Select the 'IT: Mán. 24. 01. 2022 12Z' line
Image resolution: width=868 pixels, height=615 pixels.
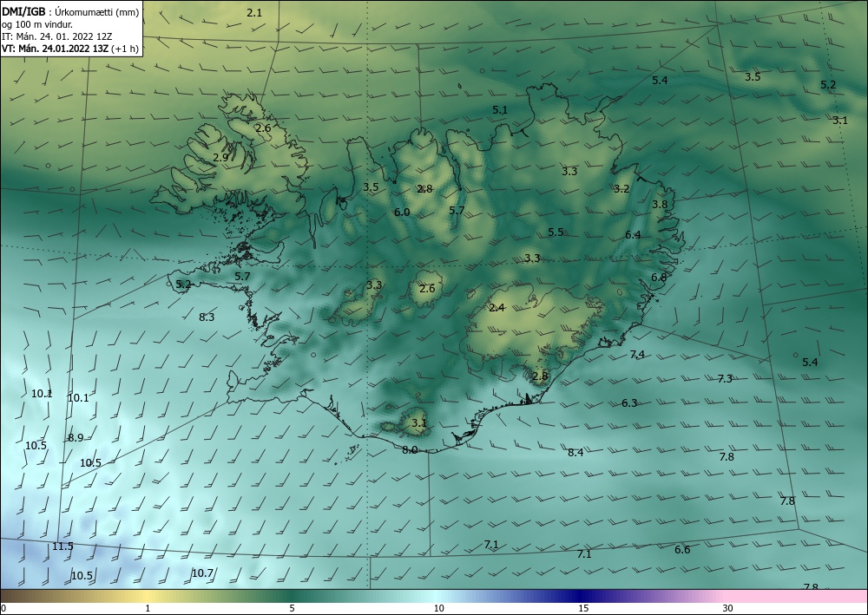[57, 36]
